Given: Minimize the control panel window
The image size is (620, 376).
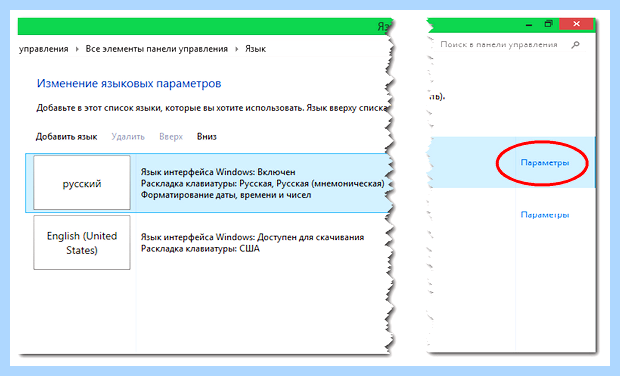Looking at the screenshot, I should 529,25.
